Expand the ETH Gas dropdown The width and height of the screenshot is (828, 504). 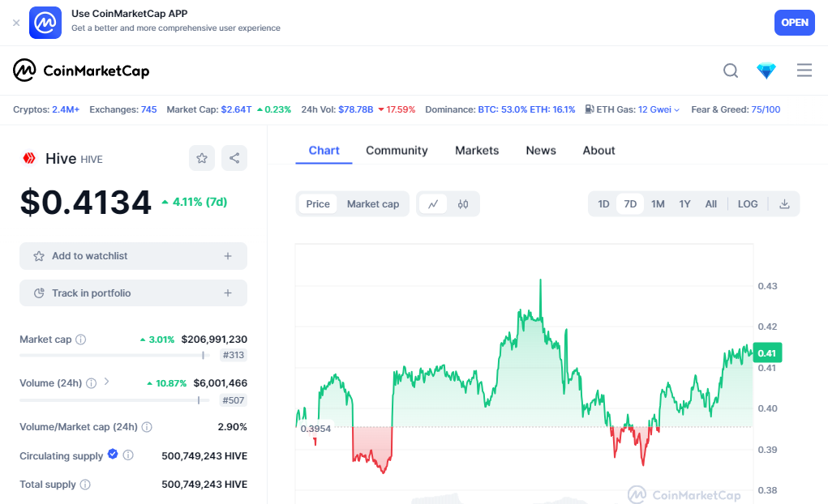[x=676, y=109]
